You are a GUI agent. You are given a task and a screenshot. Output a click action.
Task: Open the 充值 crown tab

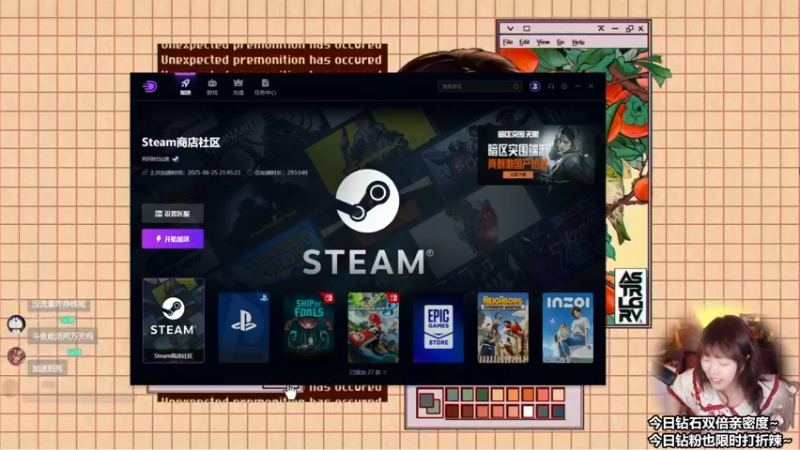pyautogui.click(x=238, y=87)
